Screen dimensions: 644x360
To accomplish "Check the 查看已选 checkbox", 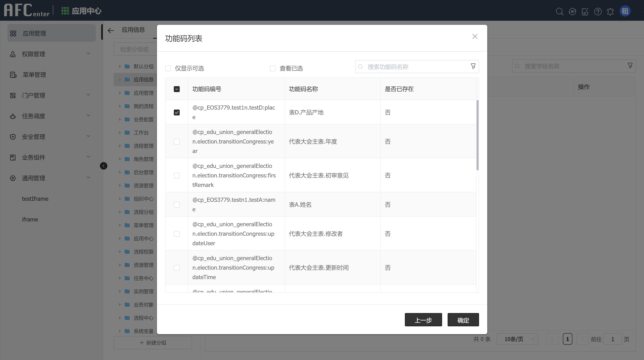I will [273, 68].
